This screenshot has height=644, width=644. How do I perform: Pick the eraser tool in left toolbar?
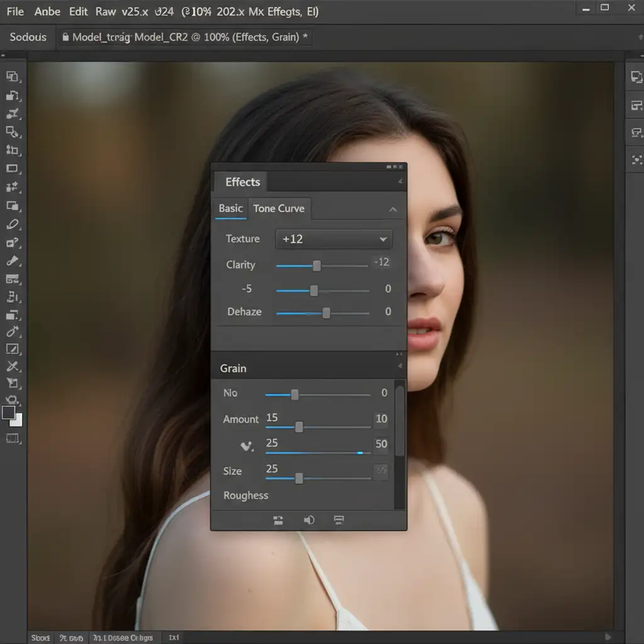click(13, 225)
